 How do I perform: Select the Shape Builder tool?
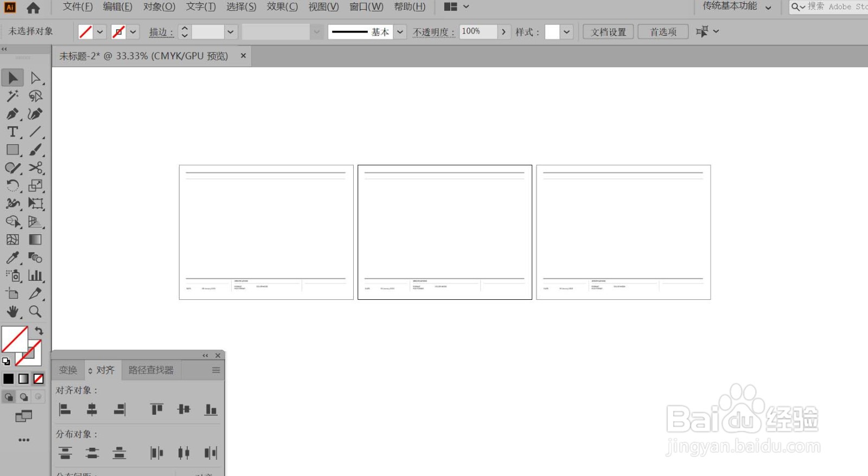point(12,222)
